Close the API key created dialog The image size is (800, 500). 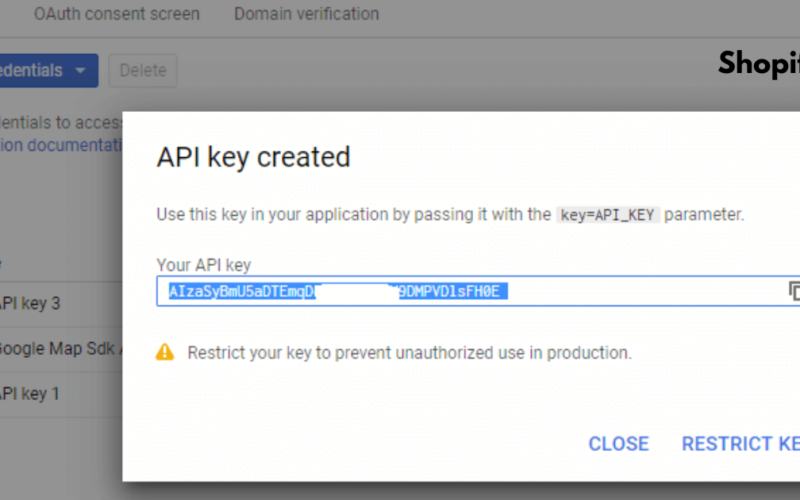pos(618,443)
